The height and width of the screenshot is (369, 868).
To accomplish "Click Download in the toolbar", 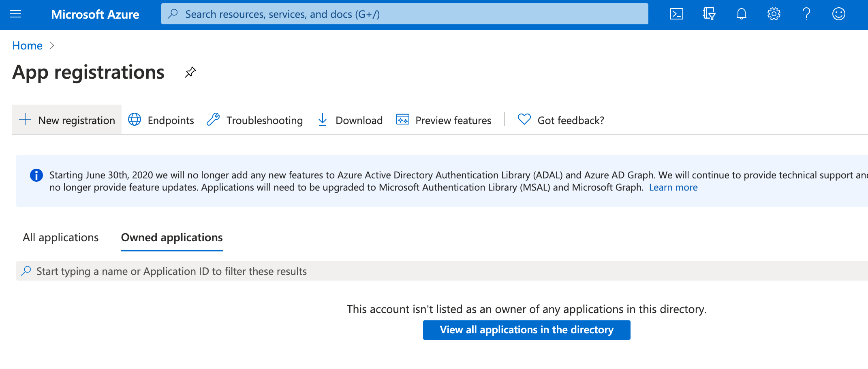I will pyautogui.click(x=350, y=120).
